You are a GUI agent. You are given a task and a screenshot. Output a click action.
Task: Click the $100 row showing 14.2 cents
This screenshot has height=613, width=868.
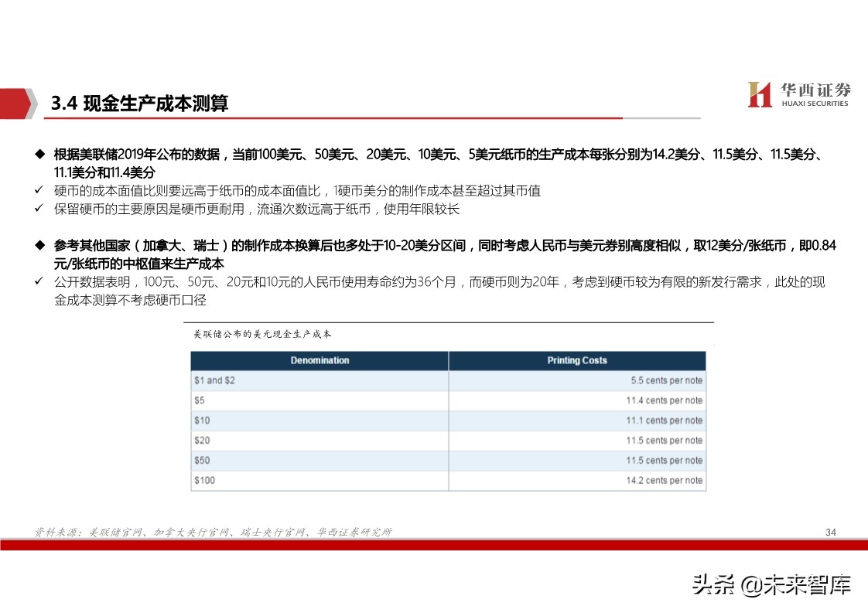[449, 480]
